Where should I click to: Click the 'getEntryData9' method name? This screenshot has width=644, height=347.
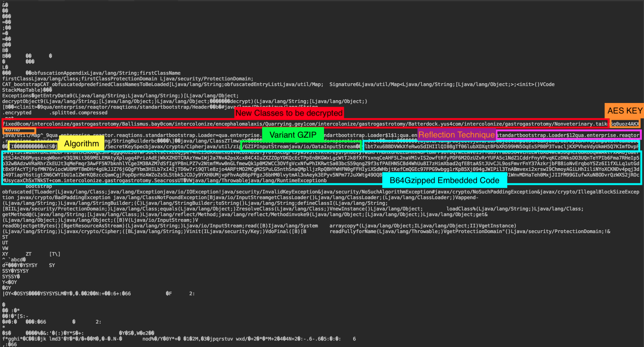click(53, 96)
